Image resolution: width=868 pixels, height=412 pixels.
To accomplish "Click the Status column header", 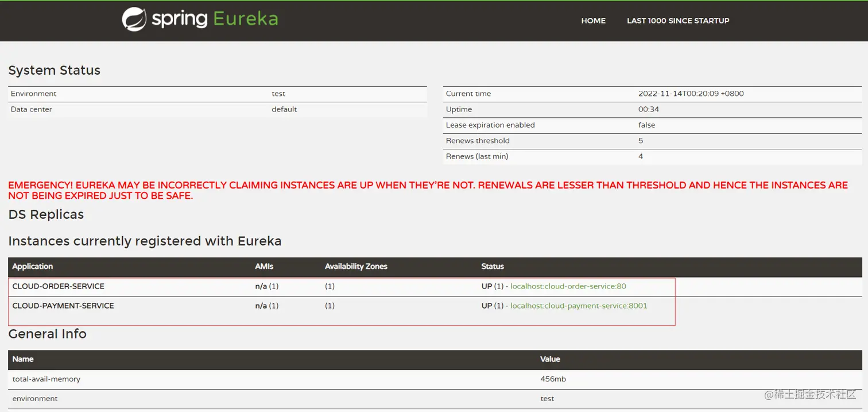I will point(493,267).
